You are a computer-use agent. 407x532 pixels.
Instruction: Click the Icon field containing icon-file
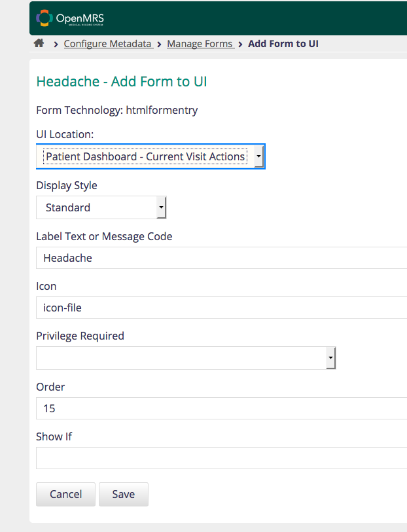point(221,308)
